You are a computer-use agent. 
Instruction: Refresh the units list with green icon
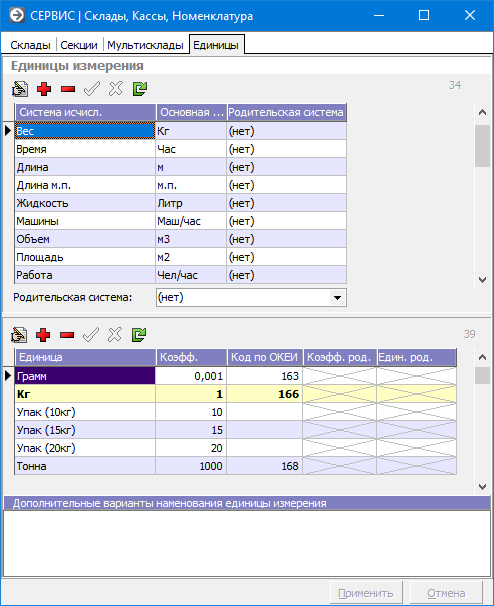pyautogui.click(x=139, y=335)
